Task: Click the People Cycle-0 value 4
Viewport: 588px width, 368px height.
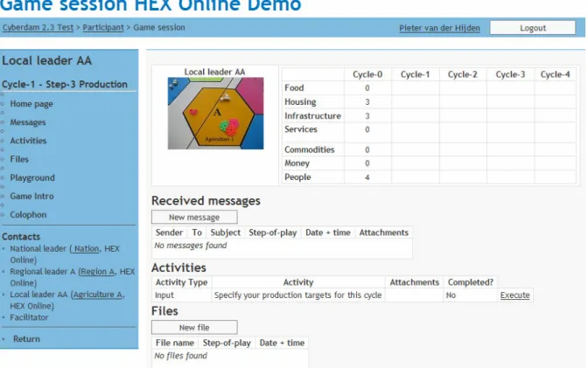Action: click(x=367, y=177)
